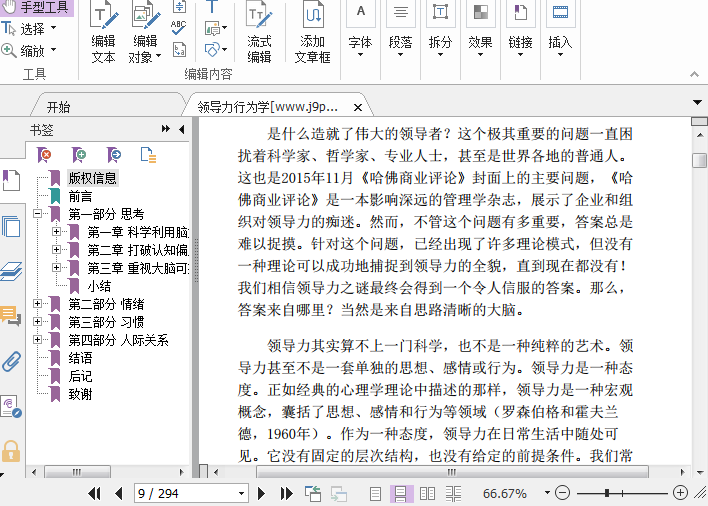Select the 前言 bookmark
The width and height of the screenshot is (708, 506).
pos(80,196)
